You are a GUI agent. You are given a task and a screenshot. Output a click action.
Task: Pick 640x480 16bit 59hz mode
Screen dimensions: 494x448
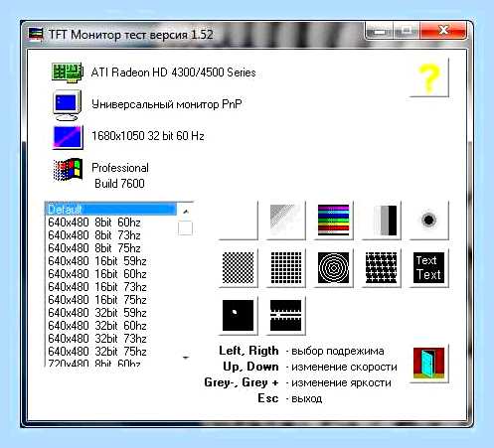coord(110,261)
